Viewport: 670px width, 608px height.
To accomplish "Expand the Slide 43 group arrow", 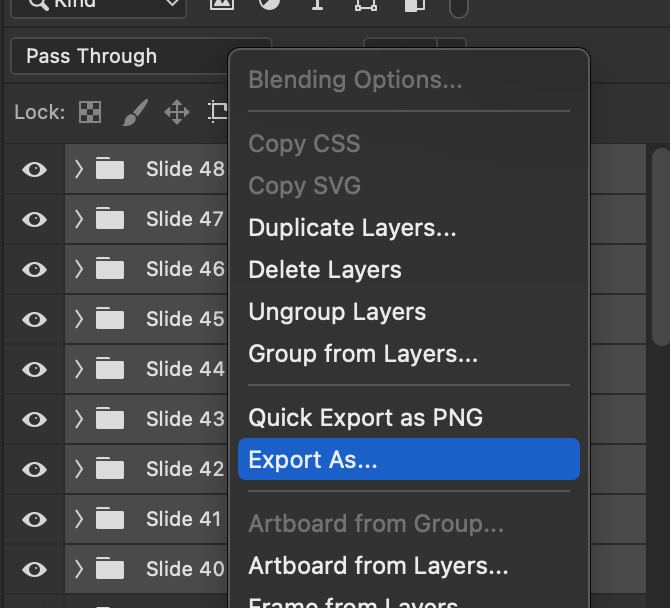I will (79, 419).
